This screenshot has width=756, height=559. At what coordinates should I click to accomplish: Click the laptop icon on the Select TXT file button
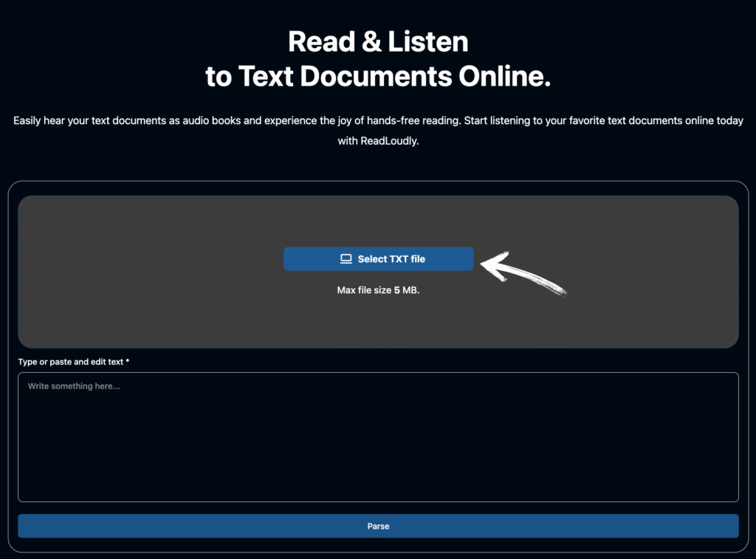click(346, 259)
